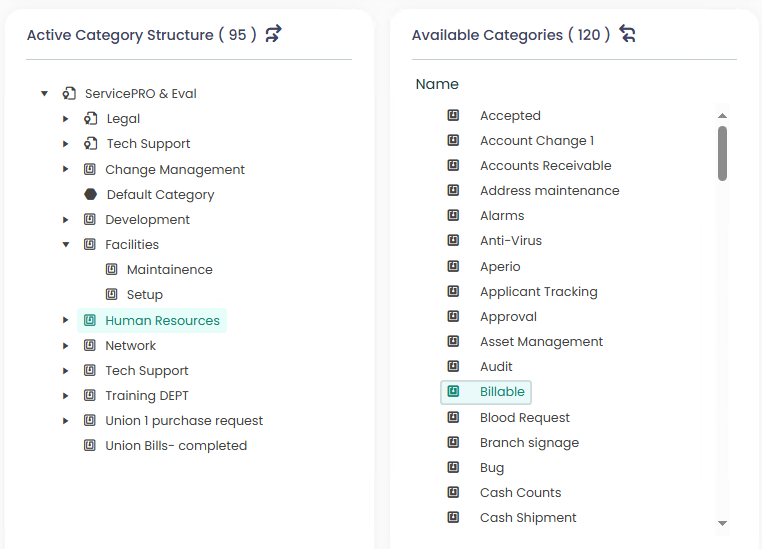Image resolution: width=762 pixels, height=549 pixels.
Task: Click the icon next to Anti-Virus
Action: click(453, 241)
